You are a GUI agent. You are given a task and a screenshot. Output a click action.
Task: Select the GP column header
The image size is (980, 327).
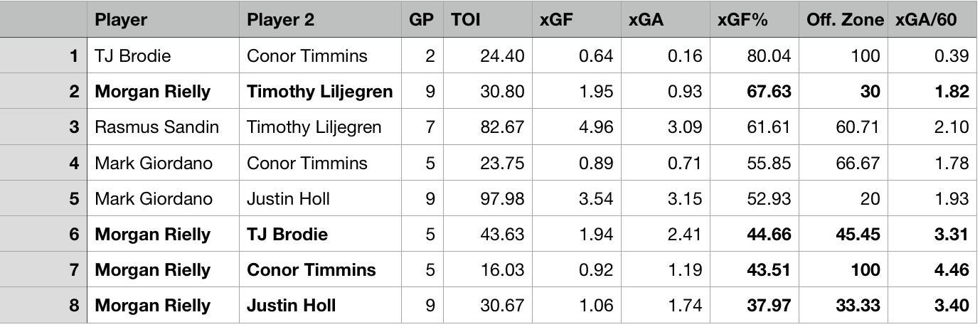click(421, 20)
